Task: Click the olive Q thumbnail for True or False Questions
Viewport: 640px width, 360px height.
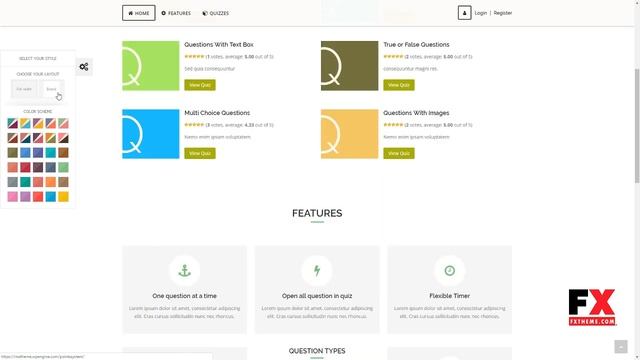Action: [x=349, y=66]
